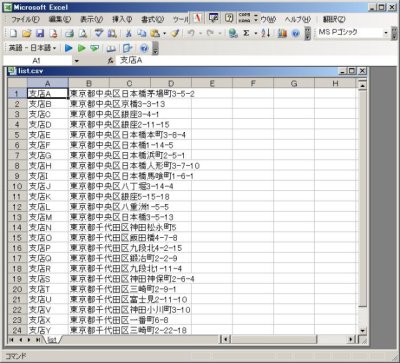Click the Sort ascending icon
Image resolution: width=400 pixels, height=363 pixels.
click(x=266, y=33)
